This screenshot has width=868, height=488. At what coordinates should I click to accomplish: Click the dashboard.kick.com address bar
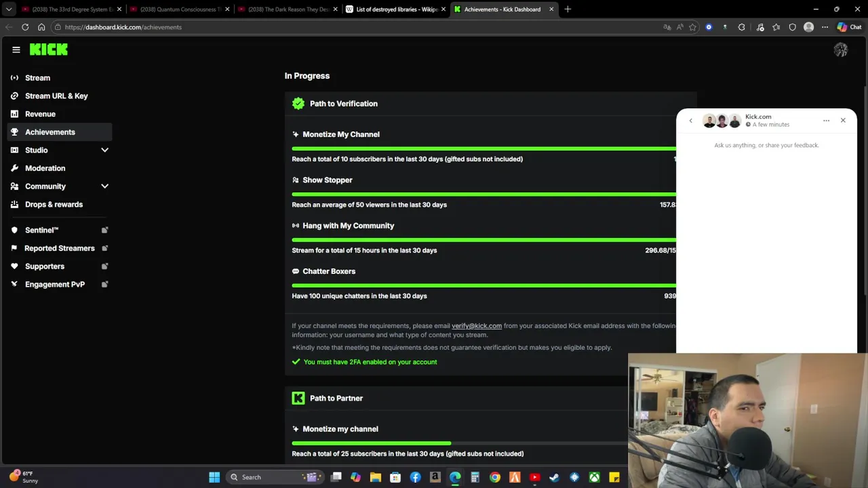tap(359, 27)
